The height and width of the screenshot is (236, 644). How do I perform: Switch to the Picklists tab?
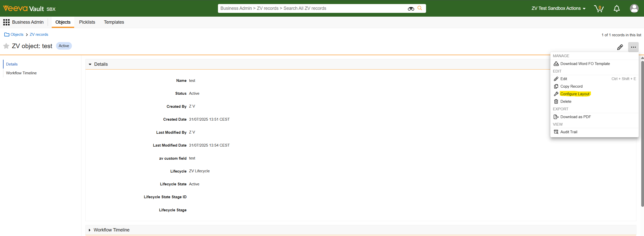[87, 22]
